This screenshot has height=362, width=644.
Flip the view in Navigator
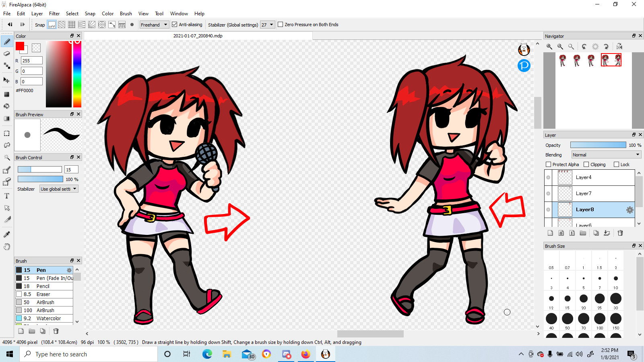coord(619,47)
